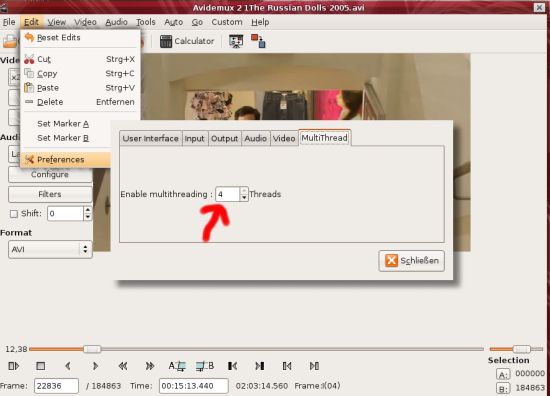550x396 pixels.
Task: Switch to Audio preferences tab
Action: [x=255, y=139]
